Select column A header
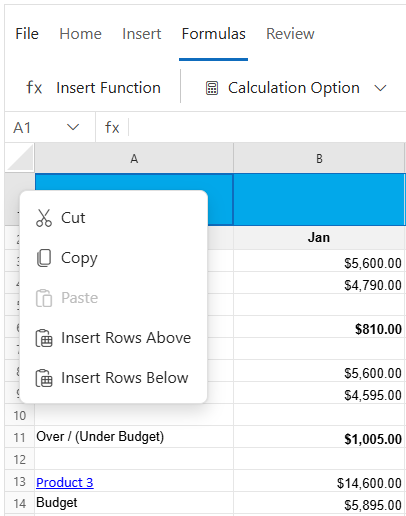The image size is (406, 516). click(134, 158)
